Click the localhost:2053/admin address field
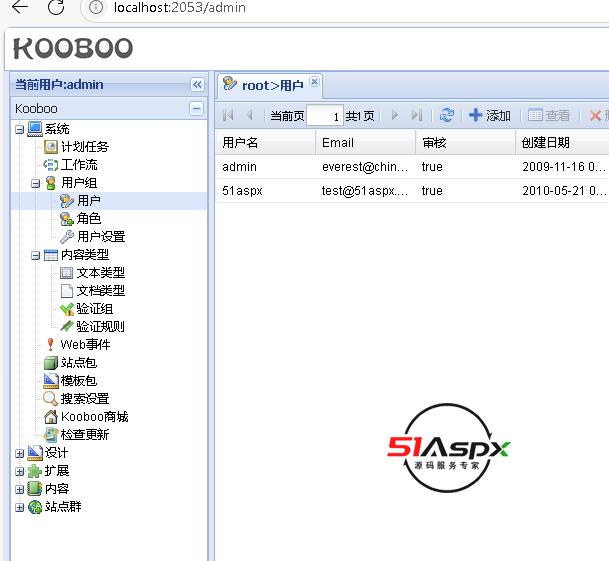Viewport: 609px width, 561px height. [179, 7]
